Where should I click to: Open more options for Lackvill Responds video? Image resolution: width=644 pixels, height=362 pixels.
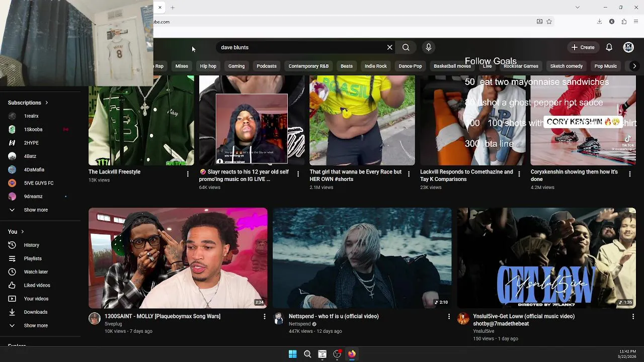[519, 174]
